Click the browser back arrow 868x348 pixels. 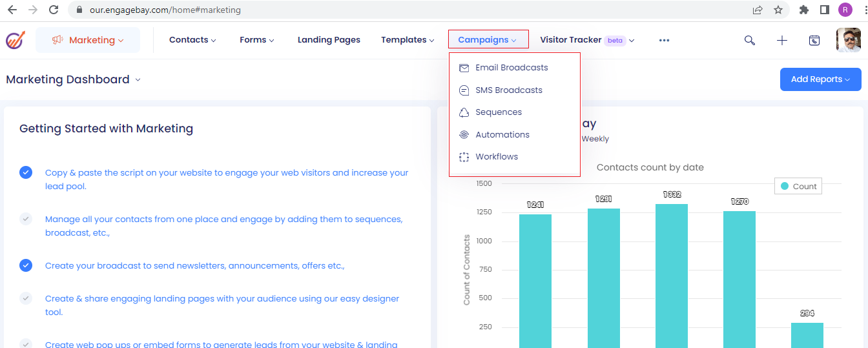point(12,10)
